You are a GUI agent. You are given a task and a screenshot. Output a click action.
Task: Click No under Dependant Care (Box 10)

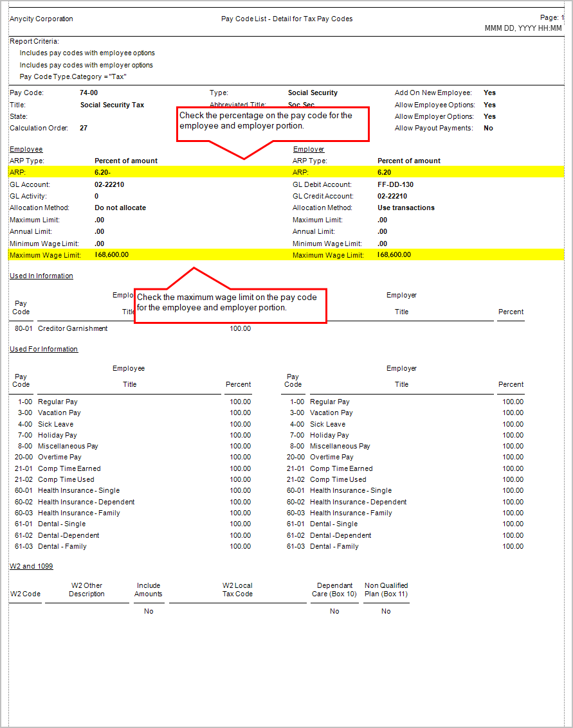click(334, 612)
